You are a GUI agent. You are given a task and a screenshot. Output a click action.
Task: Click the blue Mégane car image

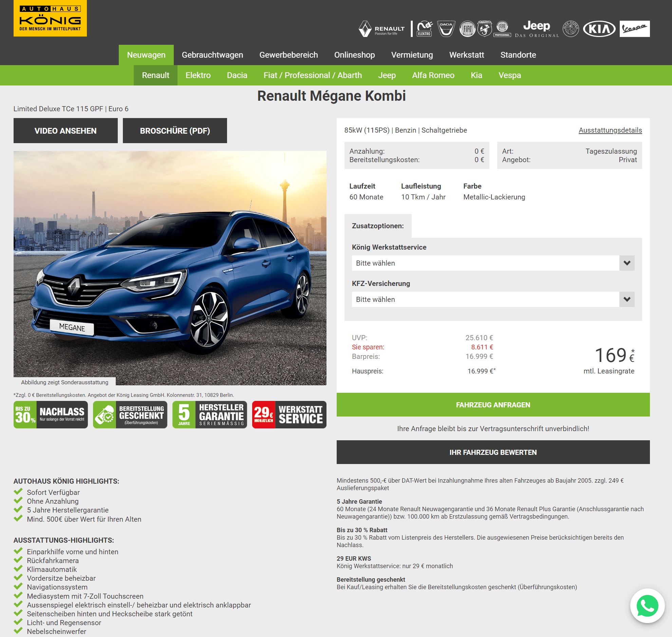170,268
